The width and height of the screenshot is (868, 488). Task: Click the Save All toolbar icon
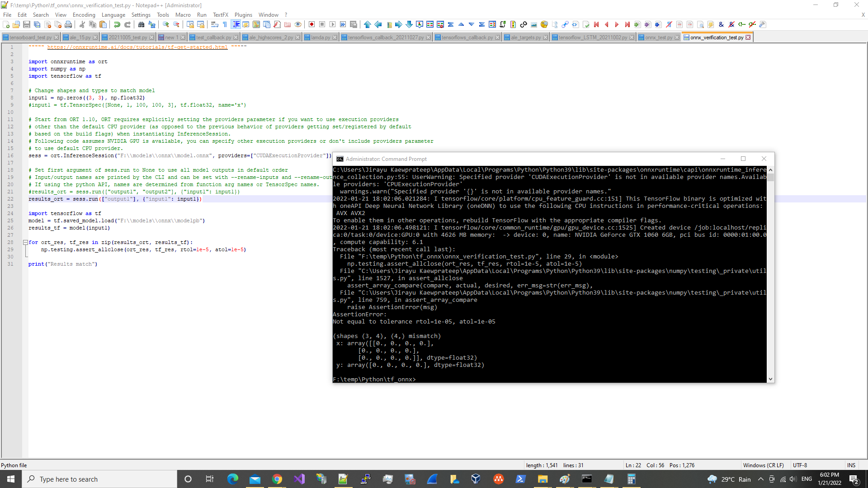click(37, 24)
